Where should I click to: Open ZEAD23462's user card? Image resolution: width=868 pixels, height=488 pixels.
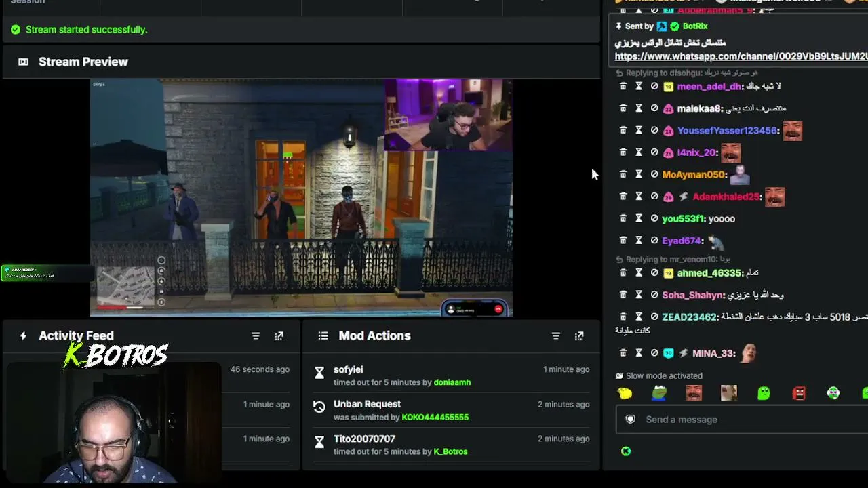(689, 317)
